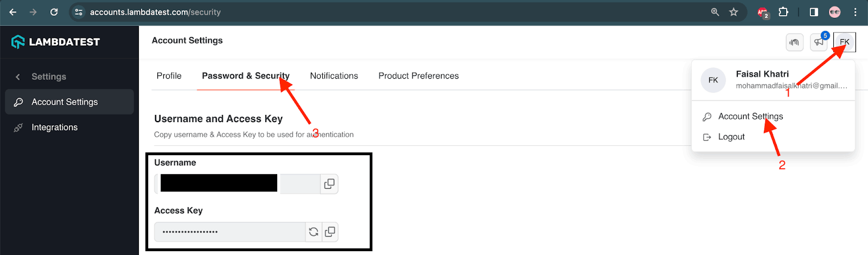Switch to the Profile tab
868x255 pixels.
(x=169, y=76)
